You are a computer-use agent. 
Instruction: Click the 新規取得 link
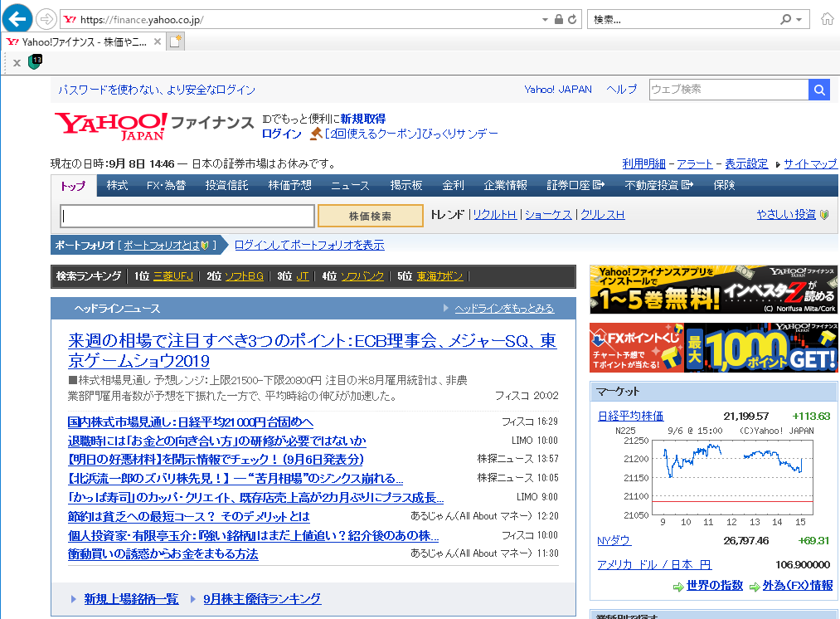(x=362, y=119)
